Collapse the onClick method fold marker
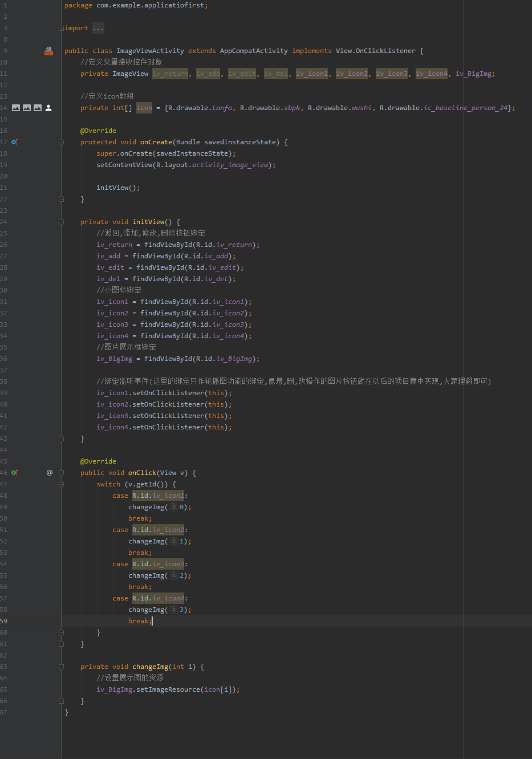 (x=61, y=473)
